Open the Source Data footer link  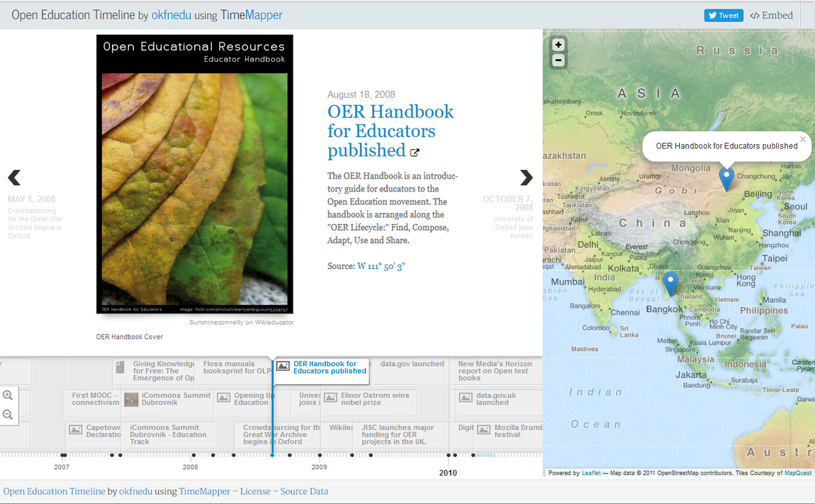304,491
